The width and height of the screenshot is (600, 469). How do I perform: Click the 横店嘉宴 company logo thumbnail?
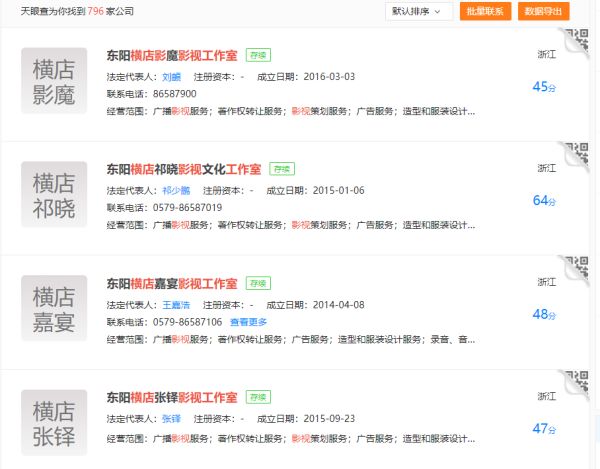pyautogui.click(x=54, y=308)
